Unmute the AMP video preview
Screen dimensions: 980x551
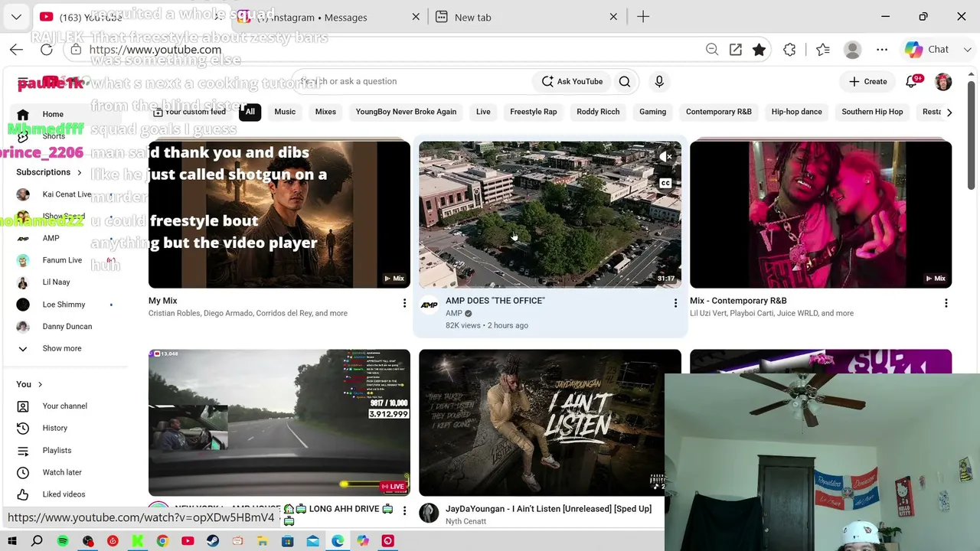pos(665,157)
